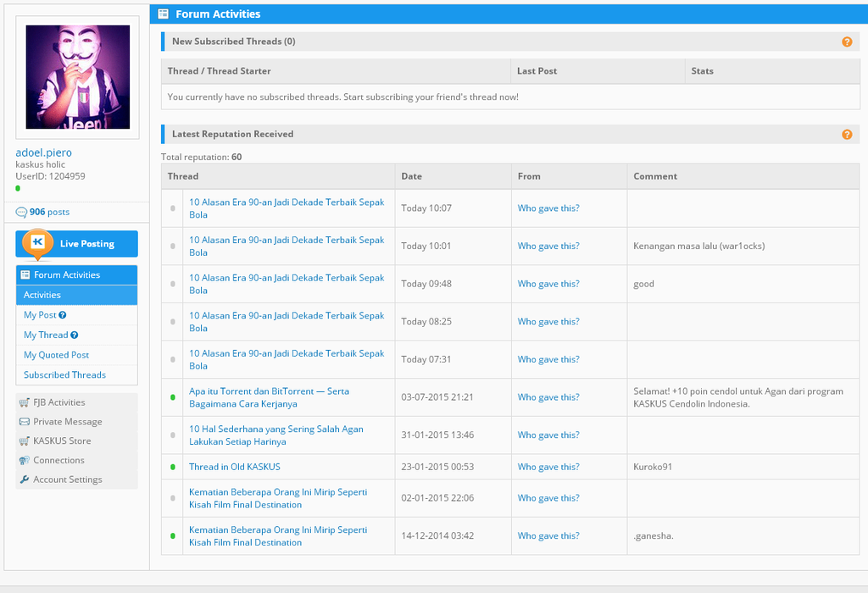868x593 pixels.
Task: Click the user avatar thumbnail
Action: pyautogui.click(x=77, y=77)
